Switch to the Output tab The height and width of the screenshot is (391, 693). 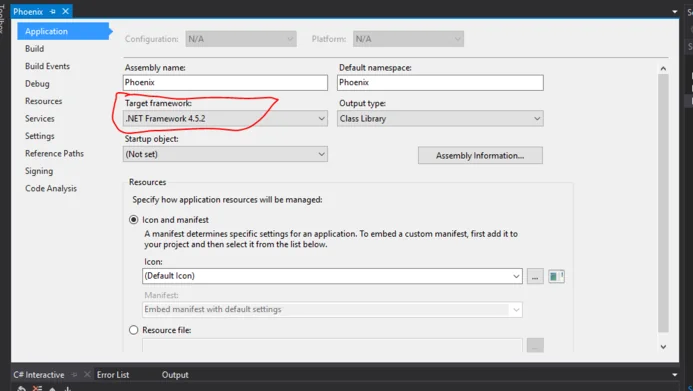(x=175, y=375)
